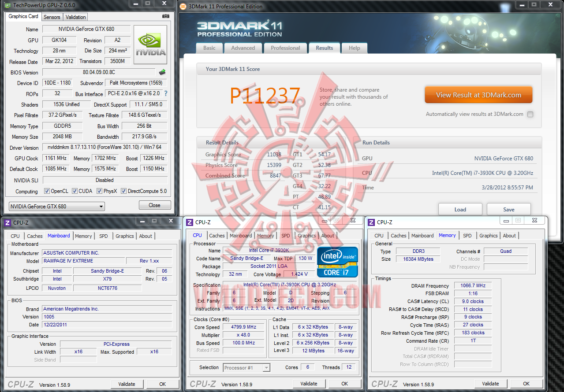Screen dimensions: 564x392
Task: Open About tab in CPU-Z Mainboard window
Action: tap(146, 236)
